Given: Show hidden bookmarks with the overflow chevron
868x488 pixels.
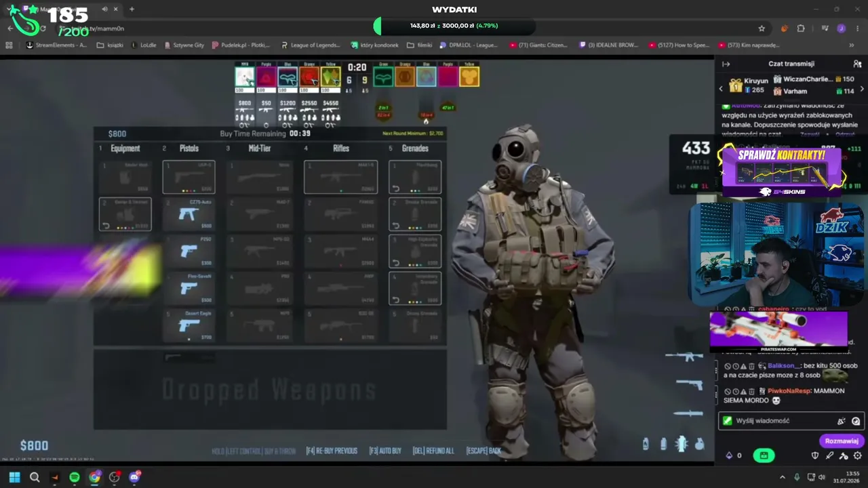Looking at the screenshot, I should click(x=852, y=45).
